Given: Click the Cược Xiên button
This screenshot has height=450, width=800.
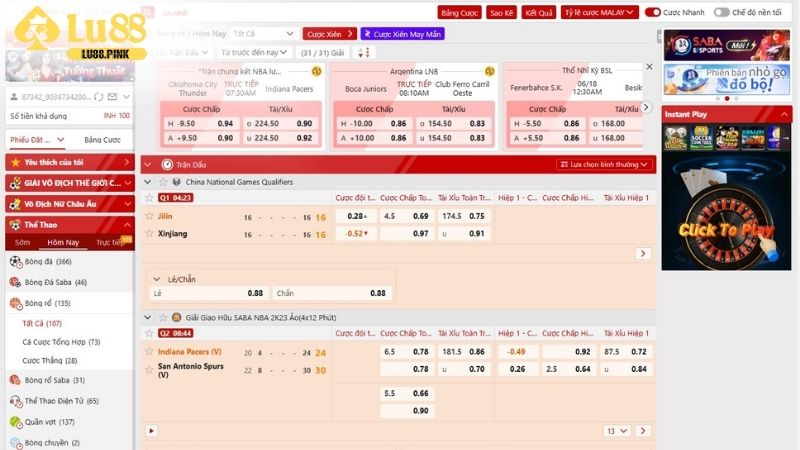Looking at the screenshot, I should (329, 33).
